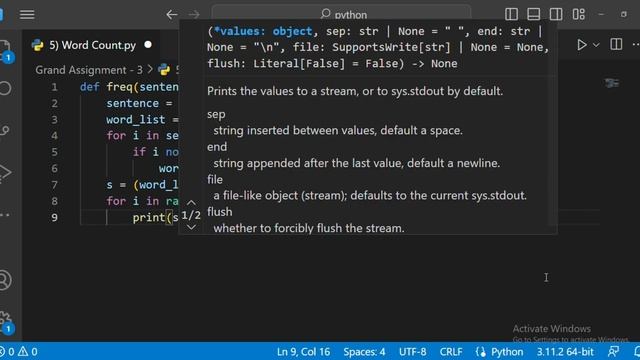Open the Run and Debug activity icon
Viewport: 640px width, 360px height.
(x=5, y=172)
